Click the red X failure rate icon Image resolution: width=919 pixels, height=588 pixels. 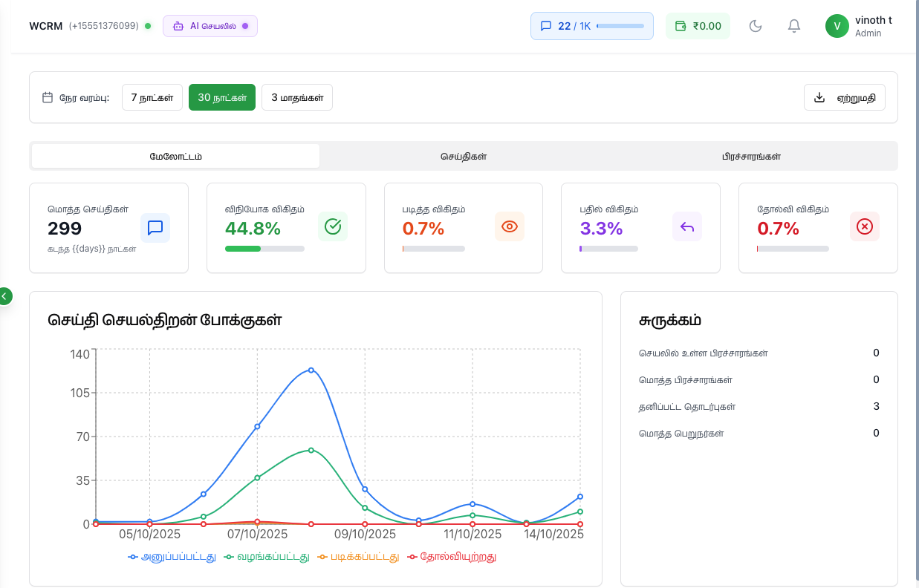point(865,226)
